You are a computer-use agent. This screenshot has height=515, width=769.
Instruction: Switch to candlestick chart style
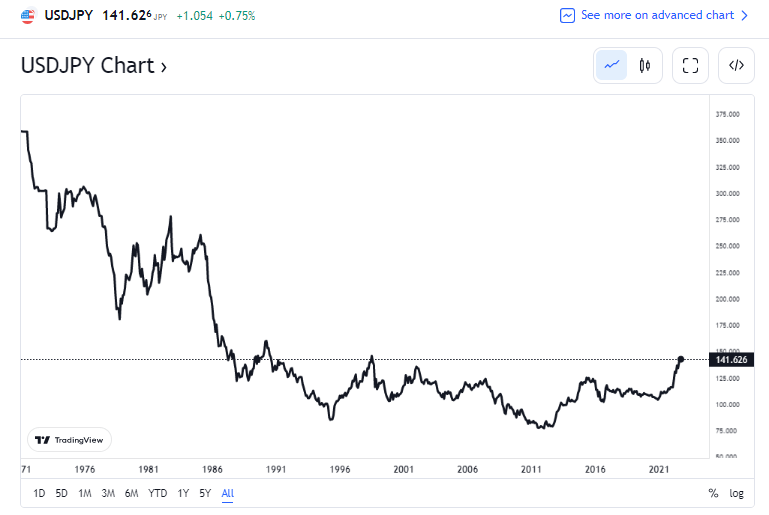point(644,66)
